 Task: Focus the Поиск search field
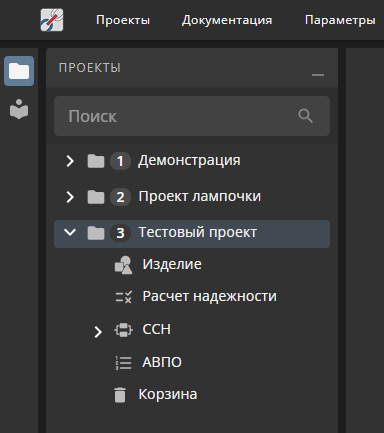tap(192, 116)
